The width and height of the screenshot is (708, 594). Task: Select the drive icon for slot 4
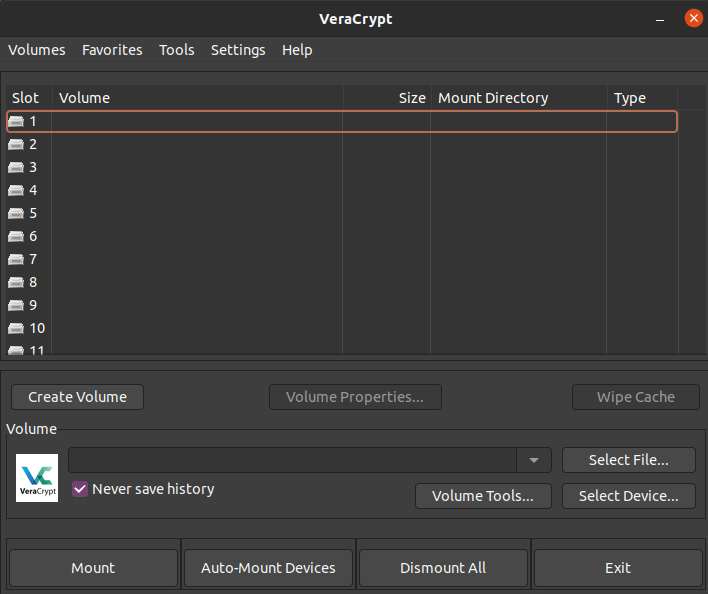(16, 190)
